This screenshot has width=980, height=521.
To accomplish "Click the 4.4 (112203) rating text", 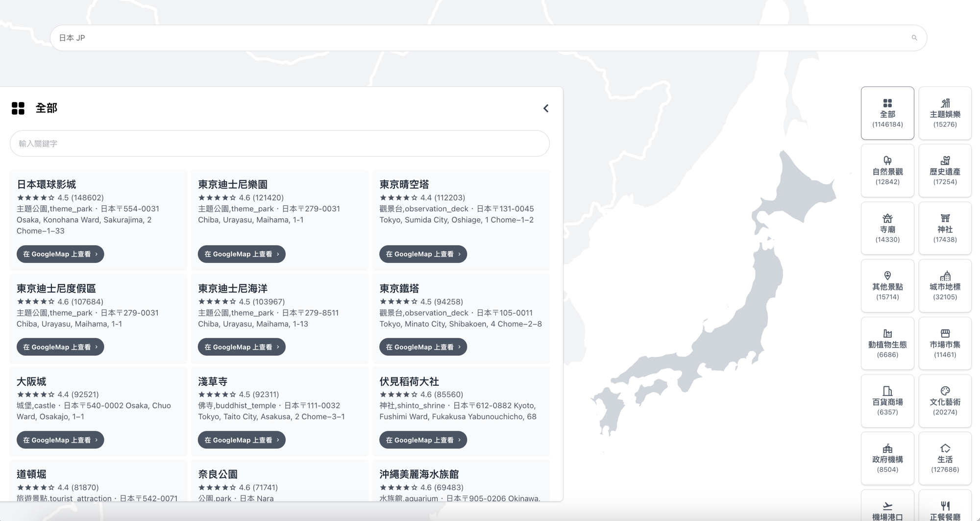I will click(x=442, y=198).
